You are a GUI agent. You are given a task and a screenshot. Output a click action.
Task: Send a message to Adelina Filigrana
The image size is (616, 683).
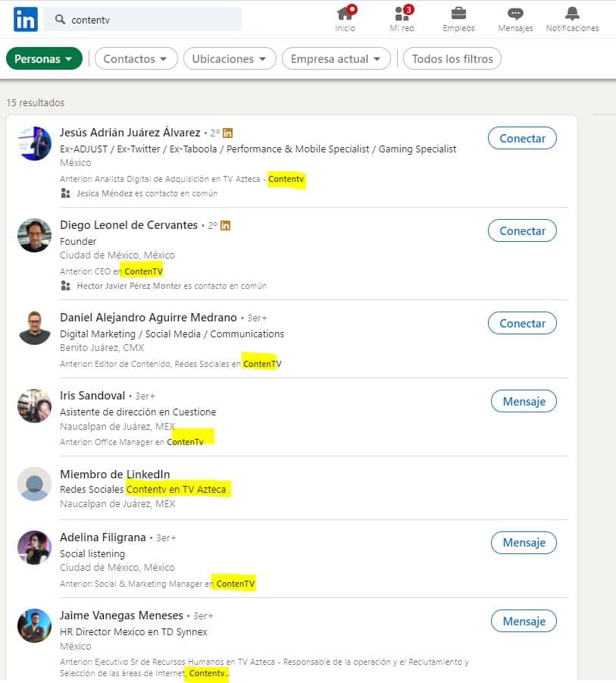point(524,542)
